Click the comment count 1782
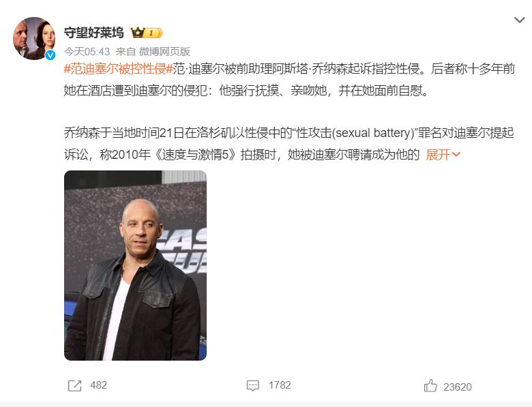The image size is (532, 407). click(280, 385)
